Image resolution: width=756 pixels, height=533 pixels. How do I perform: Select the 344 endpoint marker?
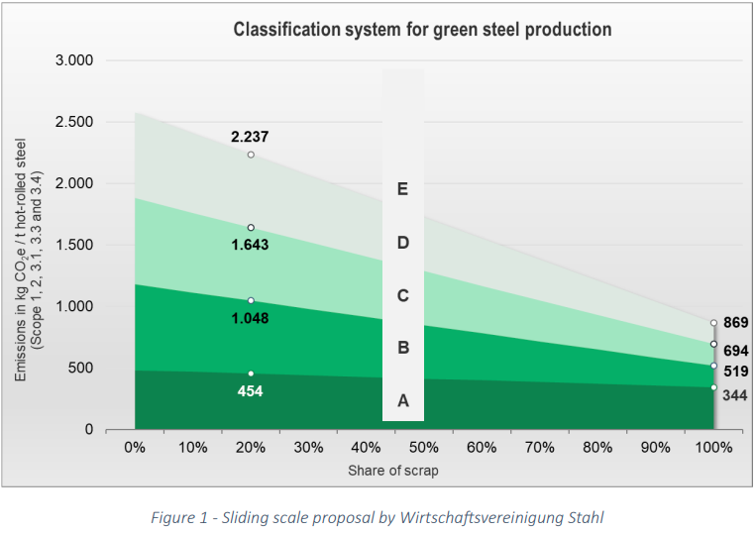pyautogui.click(x=713, y=387)
